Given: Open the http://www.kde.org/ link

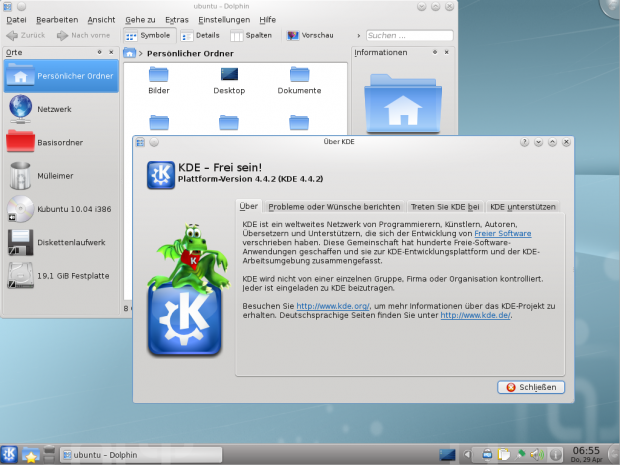Looking at the screenshot, I should pyautogui.click(x=333, y=306).
